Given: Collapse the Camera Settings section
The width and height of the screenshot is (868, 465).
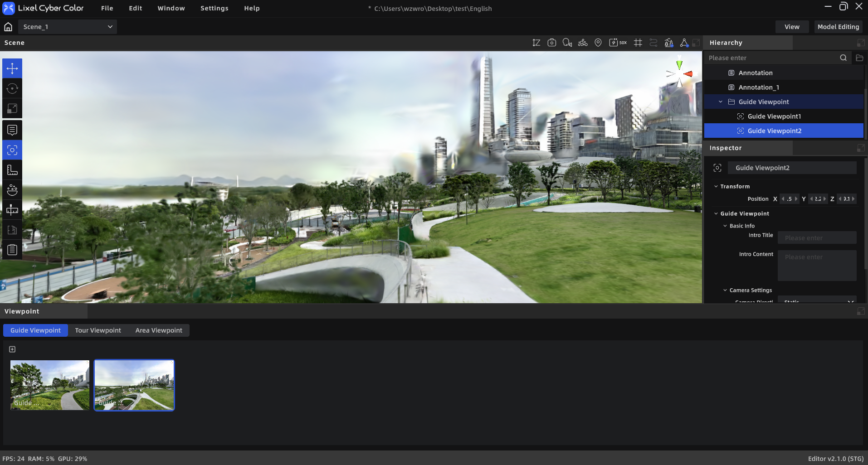Looking at the screenshot, I should click(725, 290).
